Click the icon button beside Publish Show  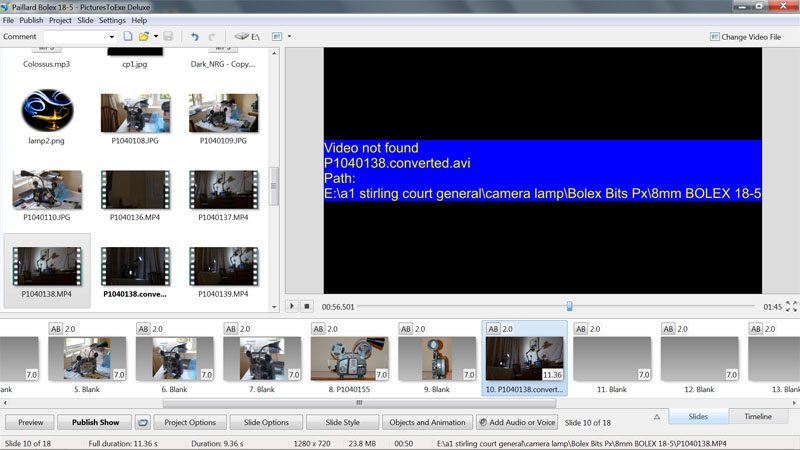143,422
